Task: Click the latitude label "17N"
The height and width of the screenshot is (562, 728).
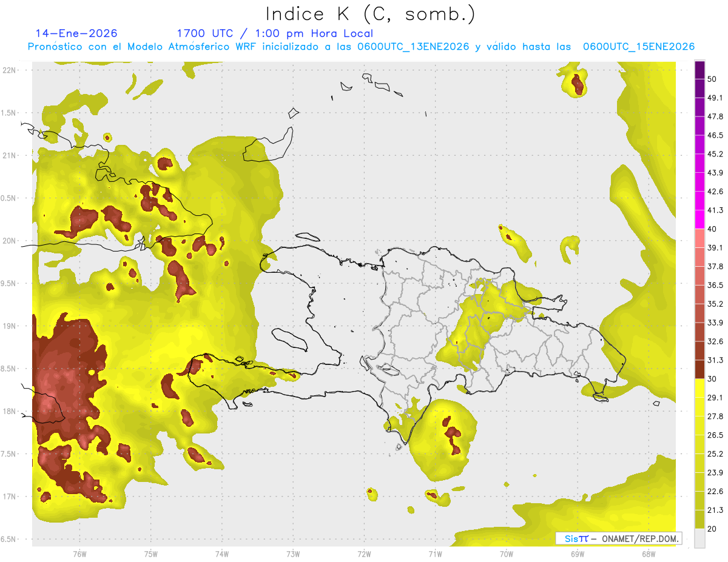Action: (10, 497)
